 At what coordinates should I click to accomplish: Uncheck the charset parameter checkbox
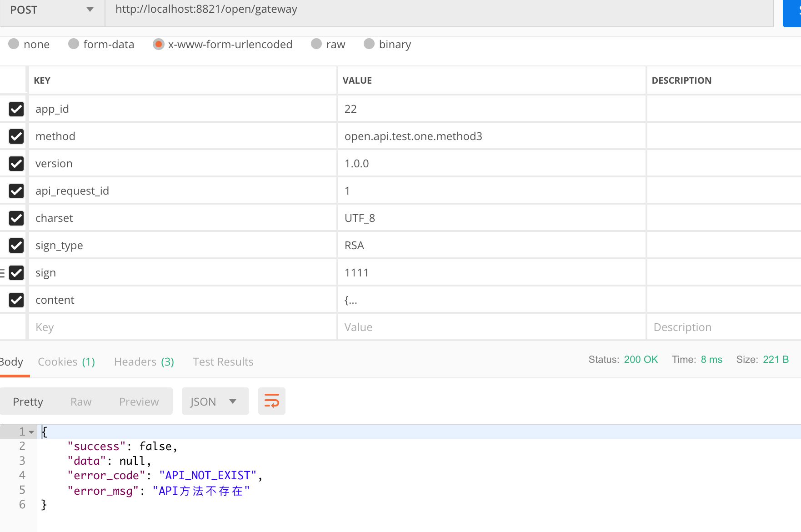click(x=16, y=218)
